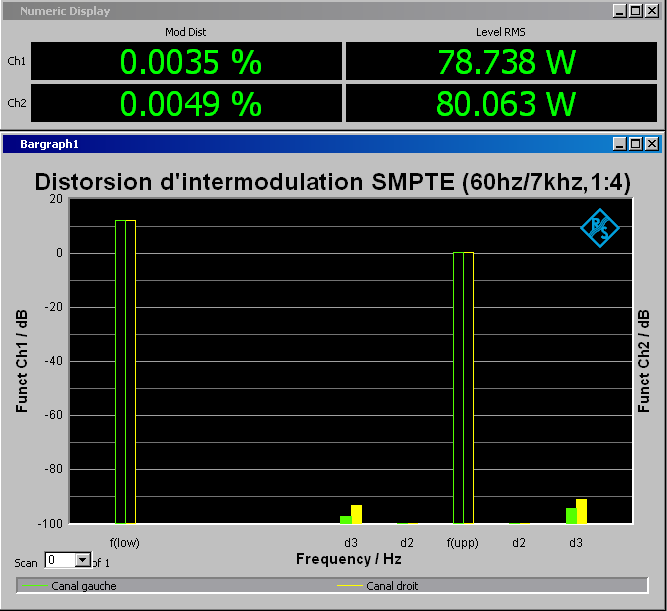Image resolution: width=667 pixels, height=611 pixels.
Task: Select Ch2 Mod Dist value 0.0049 %
Action: click(x=186, y=103)
